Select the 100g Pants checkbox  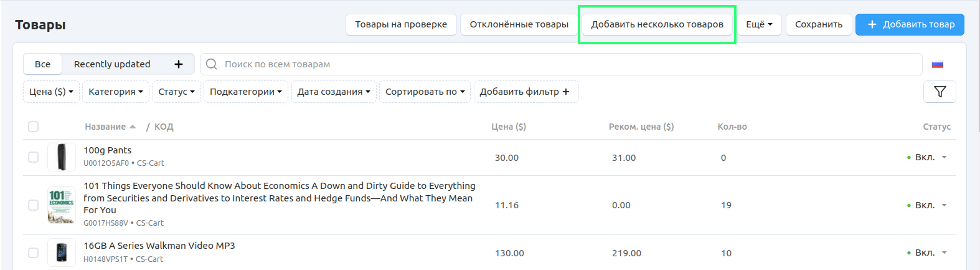coord(34,157)
